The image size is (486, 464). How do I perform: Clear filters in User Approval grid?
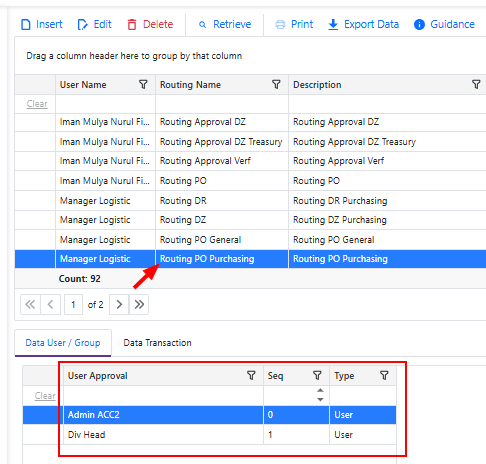point(45,396)
